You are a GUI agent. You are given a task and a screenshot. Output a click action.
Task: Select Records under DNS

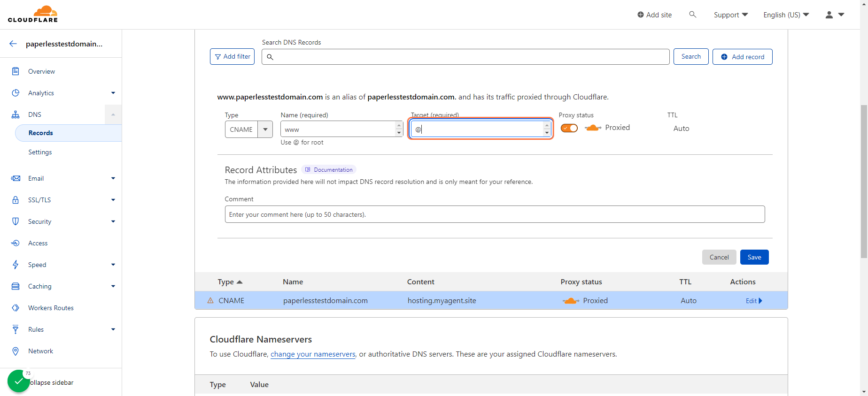tap(69, 133)
